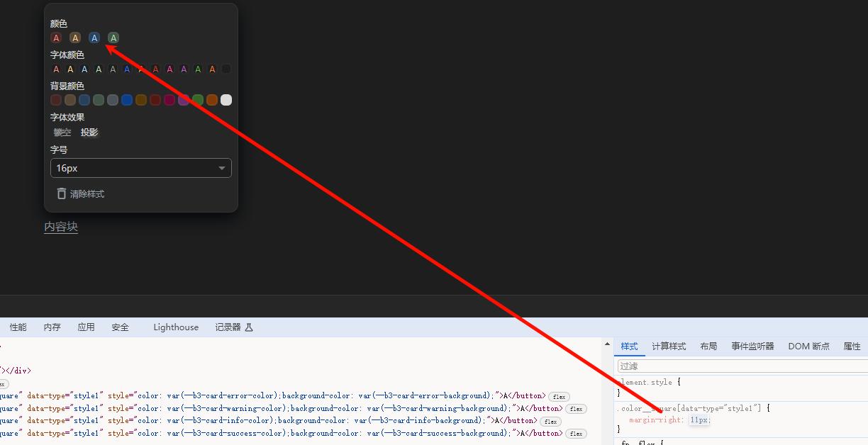Pick the gray A in 字体颜色 row
Screen dimensions: 868x445
click(x=113, y=69)
